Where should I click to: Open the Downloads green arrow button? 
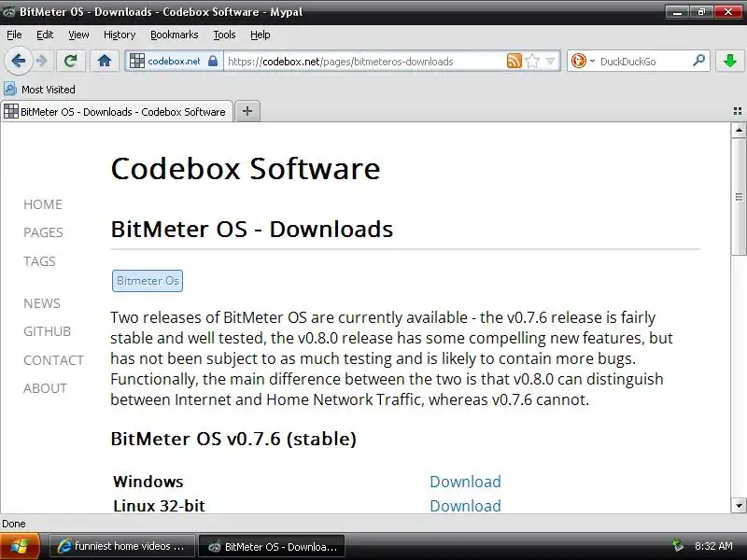(x=730, y=61)
